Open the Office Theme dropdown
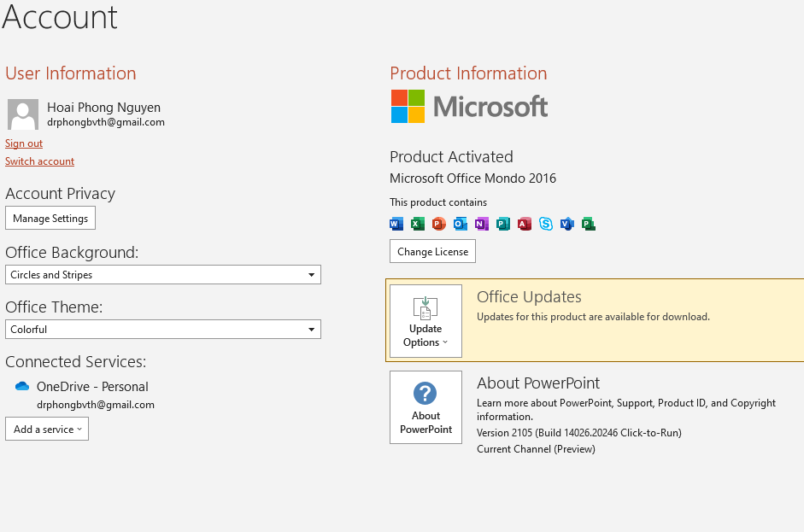Screen dimensions: 804x532 163,329
